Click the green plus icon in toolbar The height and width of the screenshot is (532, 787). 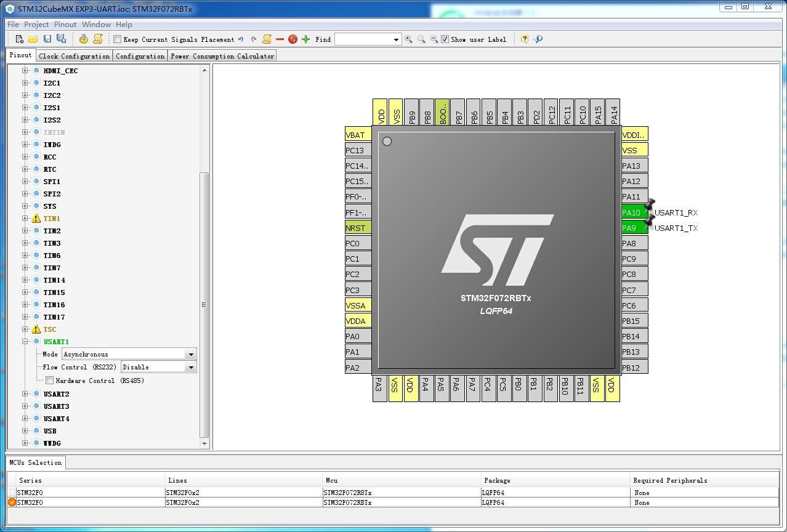tap(305, 39)
